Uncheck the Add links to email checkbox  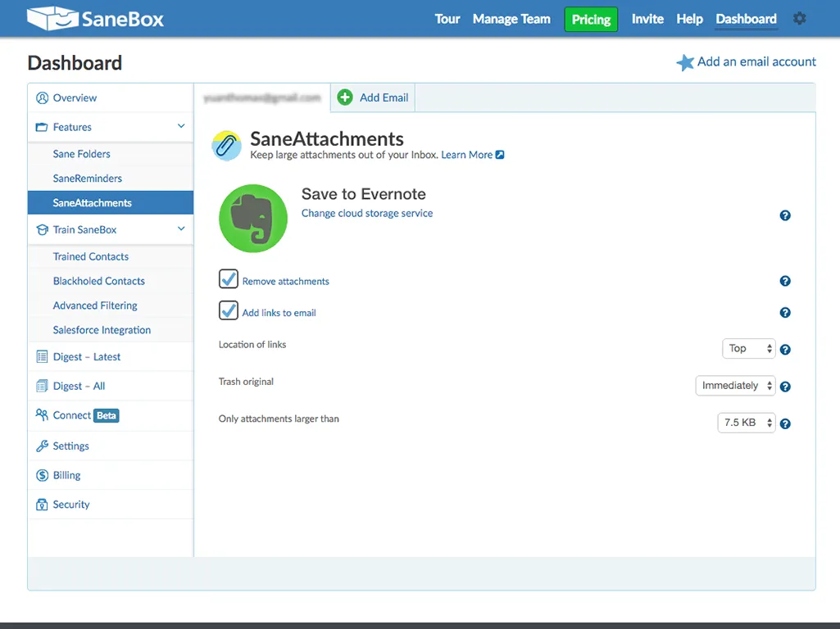(x=228, y=310)
